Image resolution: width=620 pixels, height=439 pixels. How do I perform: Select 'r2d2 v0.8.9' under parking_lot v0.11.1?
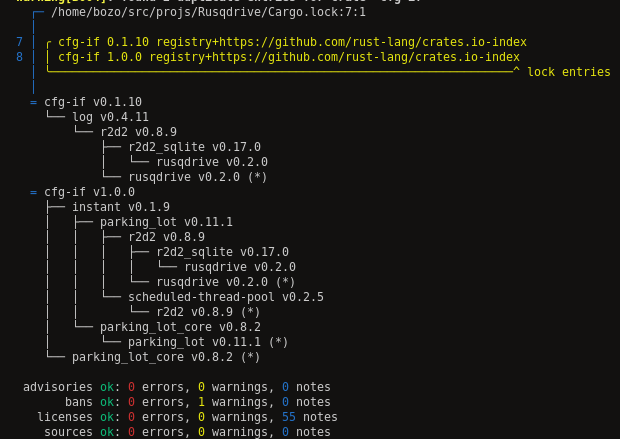[166, 237]
